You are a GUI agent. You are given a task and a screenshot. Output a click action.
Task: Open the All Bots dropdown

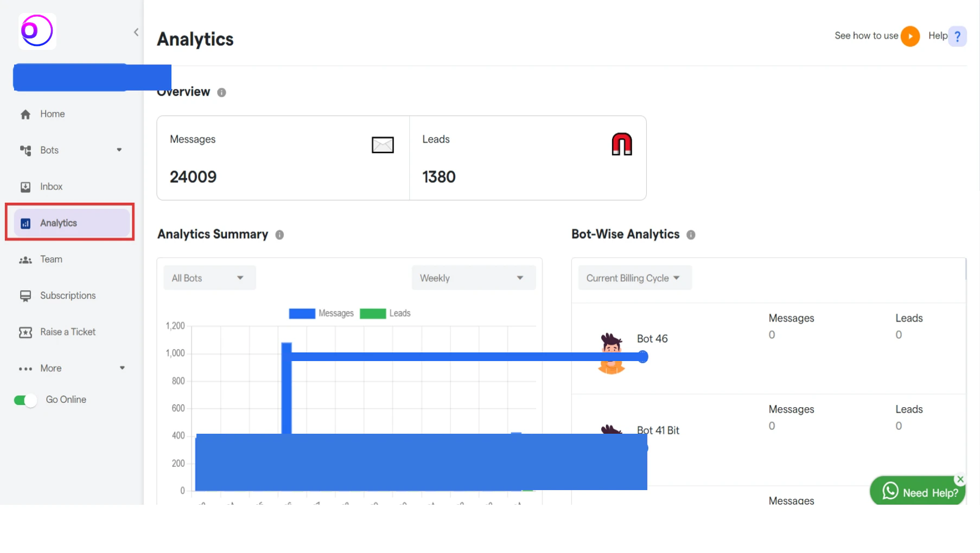209,278
